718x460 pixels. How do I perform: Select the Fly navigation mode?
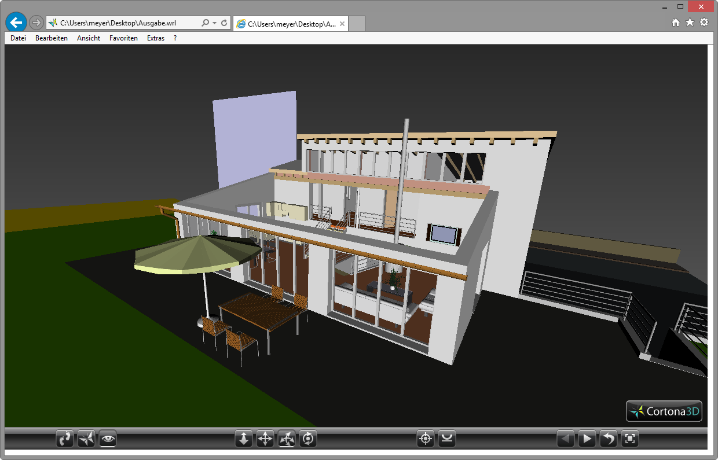point(87,438)
